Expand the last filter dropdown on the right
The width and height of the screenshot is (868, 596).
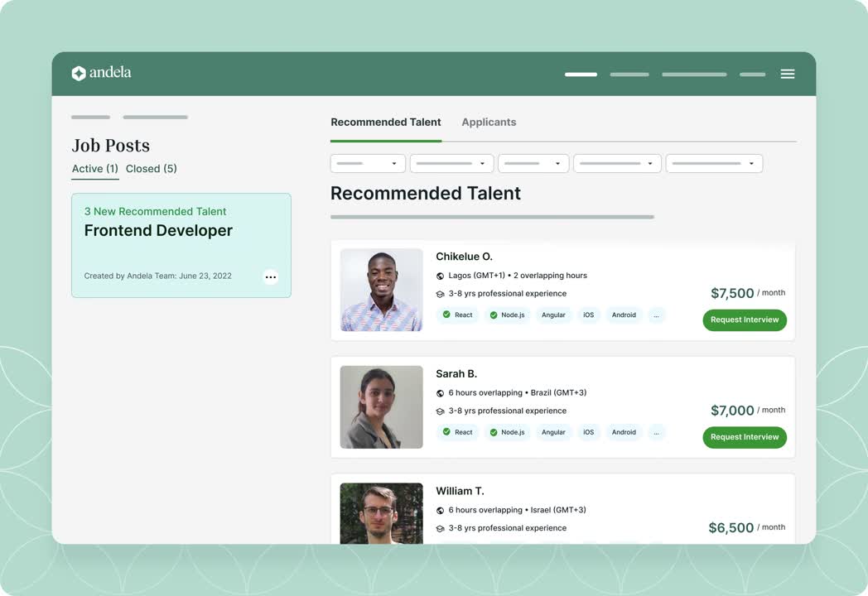714,164
